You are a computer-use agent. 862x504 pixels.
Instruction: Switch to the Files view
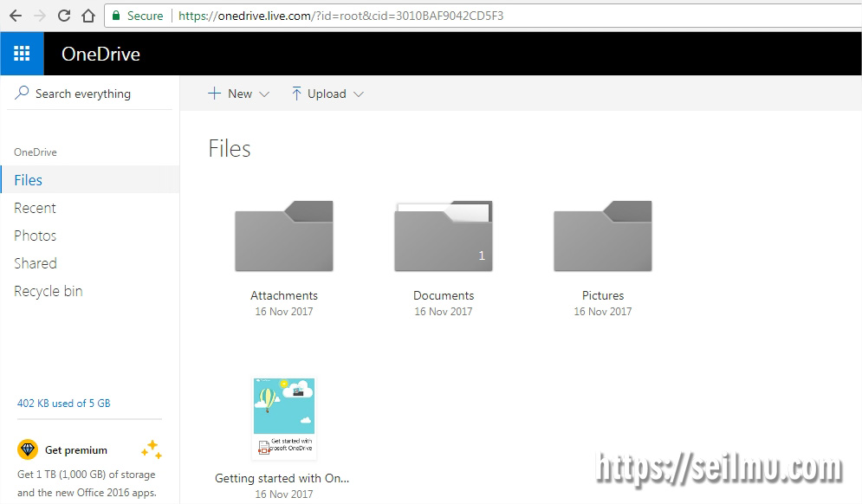click(x=28, y=179)
